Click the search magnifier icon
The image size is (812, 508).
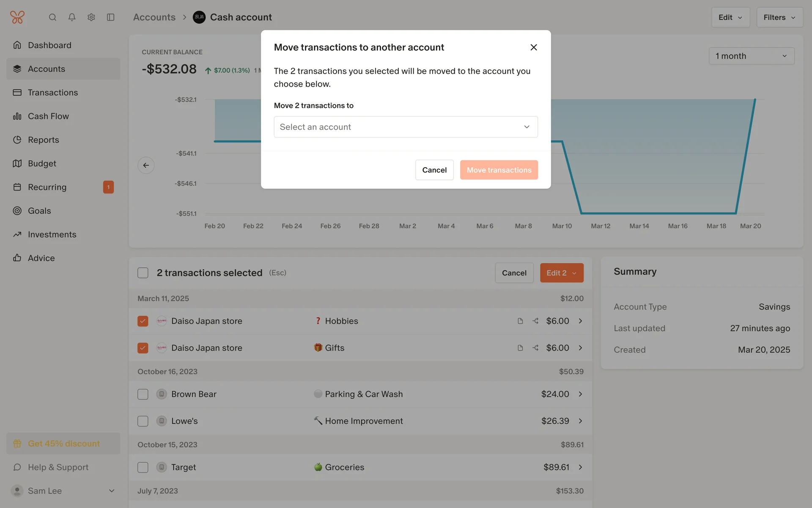pyautogui.click(x=52, y=17)
